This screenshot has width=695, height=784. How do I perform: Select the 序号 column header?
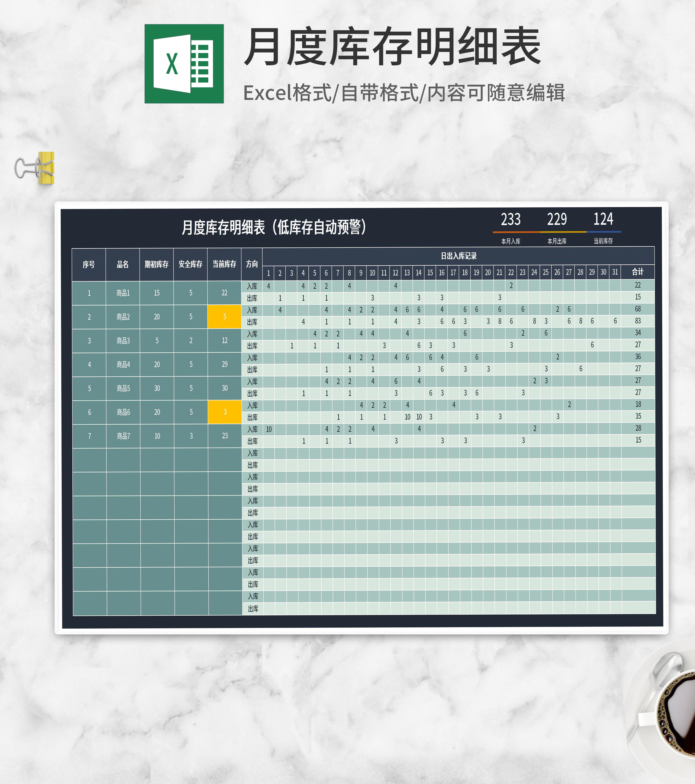pos(89,264)
